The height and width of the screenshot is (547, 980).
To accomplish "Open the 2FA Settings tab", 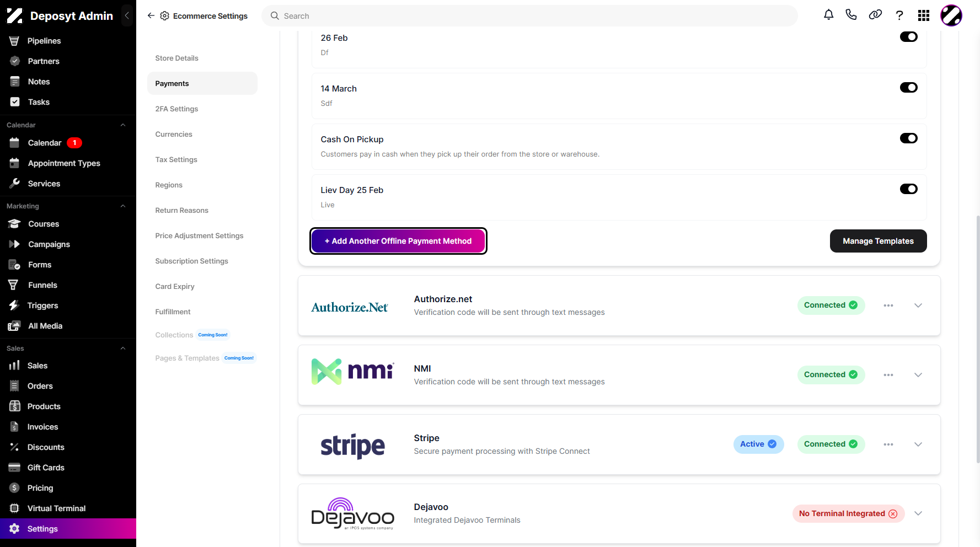I will [x=202, y=109].
